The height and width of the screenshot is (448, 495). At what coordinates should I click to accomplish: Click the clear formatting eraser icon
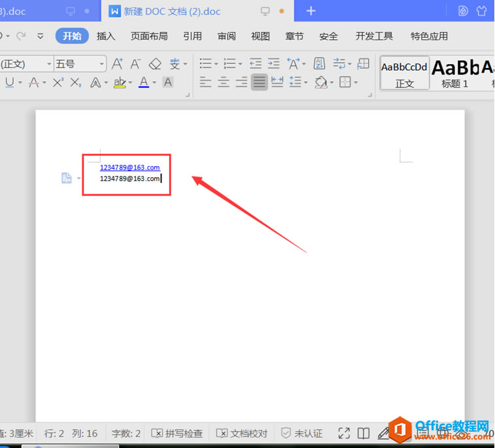coord(155,64)
